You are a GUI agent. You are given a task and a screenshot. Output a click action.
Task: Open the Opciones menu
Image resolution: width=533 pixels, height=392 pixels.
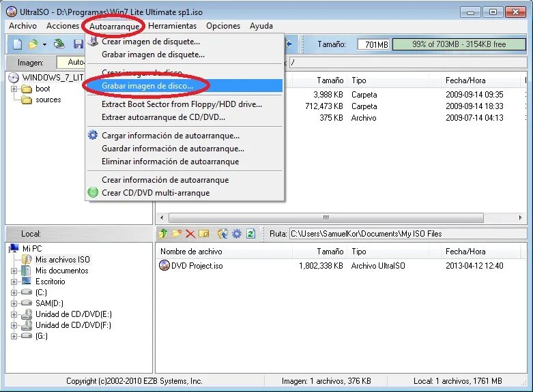[x=223, y=26]
